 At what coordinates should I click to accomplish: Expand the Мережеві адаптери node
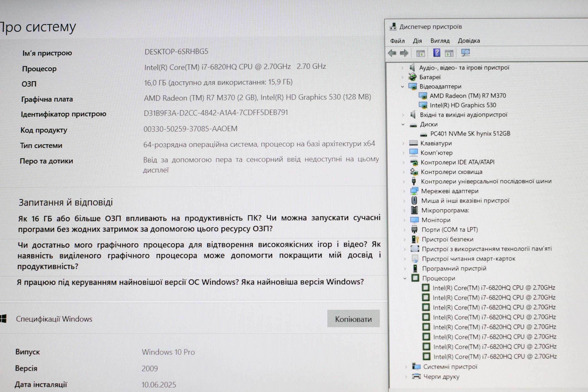tap(404, 191)
